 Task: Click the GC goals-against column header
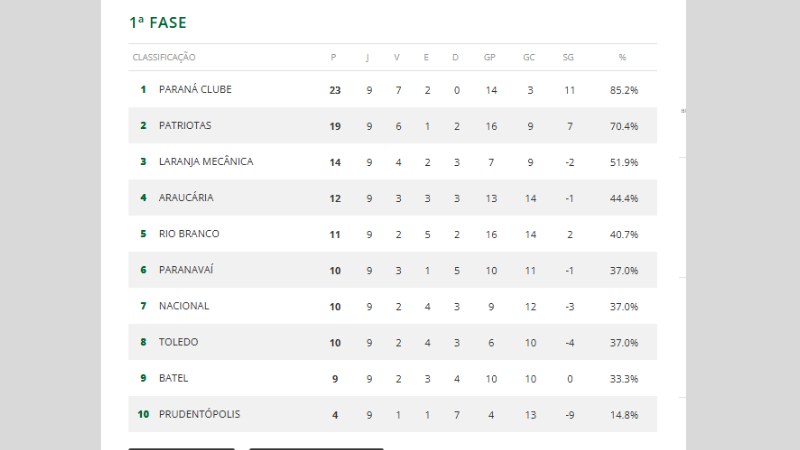coord(529,57)
